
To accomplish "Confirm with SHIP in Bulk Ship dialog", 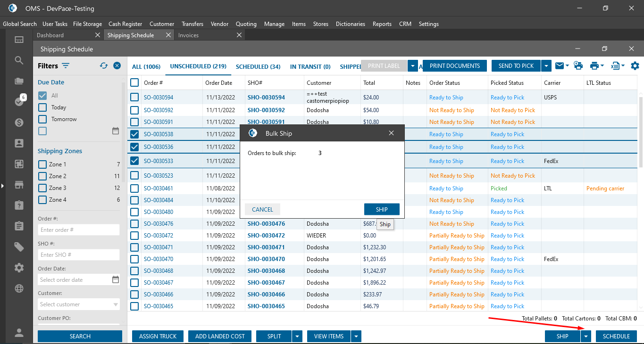I will point(382,210).
